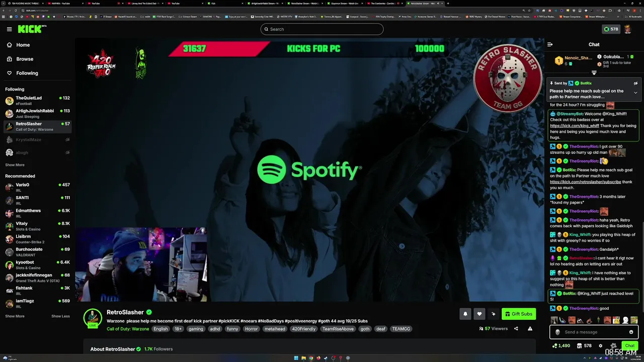Click the TEAMGG tag
Viewport: 644px width, 362px height.
point(401,329)
